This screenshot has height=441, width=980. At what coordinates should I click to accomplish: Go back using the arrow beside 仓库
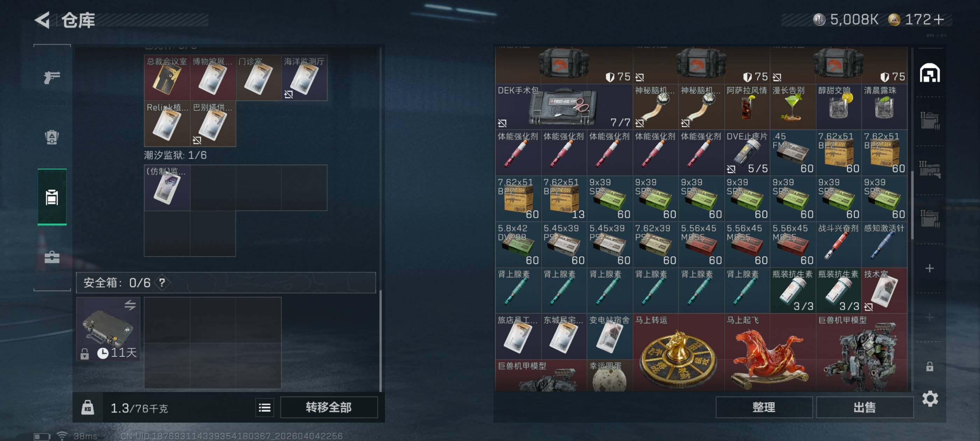[x=42, y=20]
